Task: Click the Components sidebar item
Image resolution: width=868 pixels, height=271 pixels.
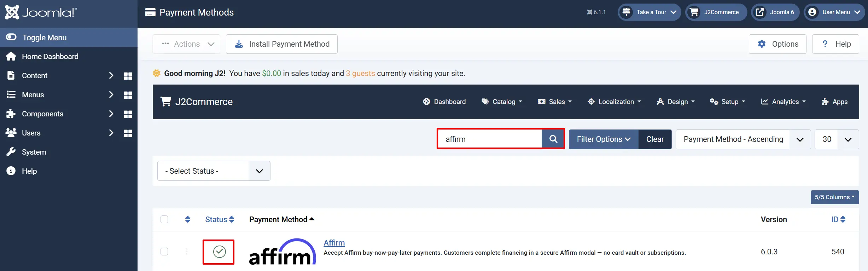Action: coord(43,114)
